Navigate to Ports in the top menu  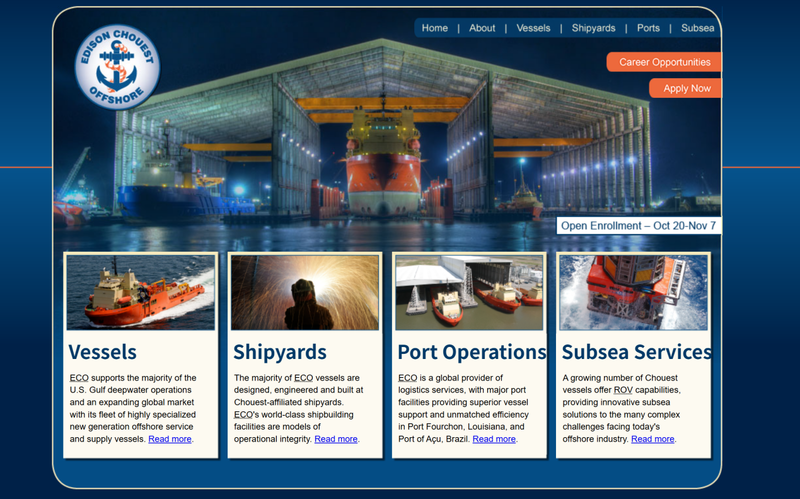pyautogui.click(x=648, y=28)
